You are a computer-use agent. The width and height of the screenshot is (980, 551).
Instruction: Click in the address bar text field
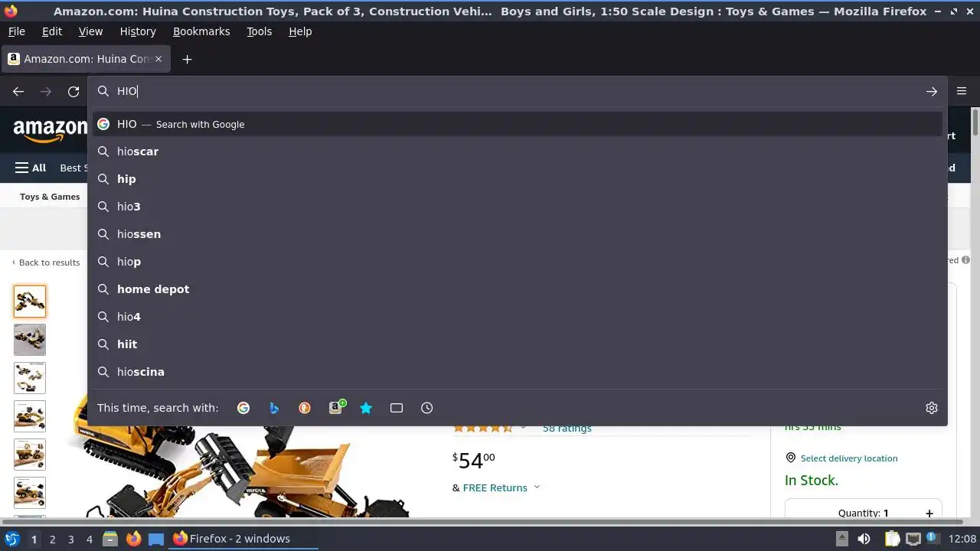(517, 91)
